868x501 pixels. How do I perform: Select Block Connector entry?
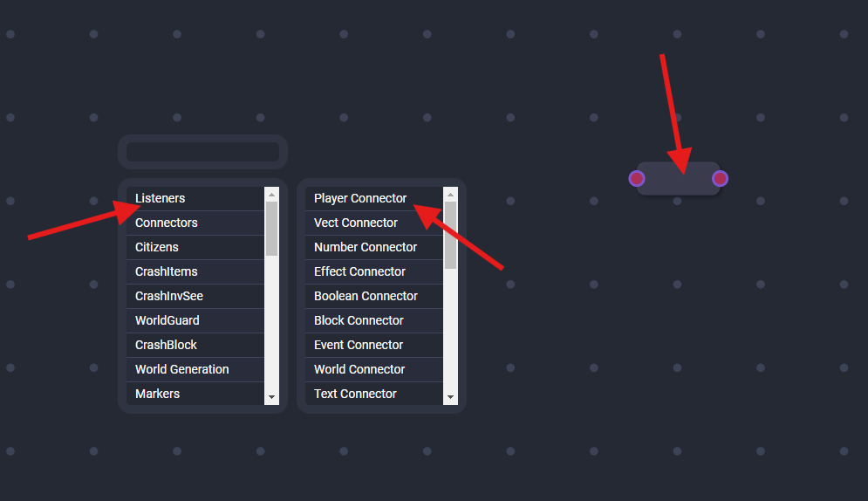pos(373,320)
